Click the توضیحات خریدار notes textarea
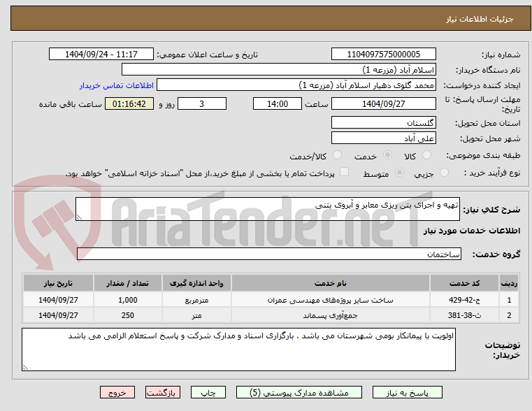Viewport: 532px width, 411px height. coord(238,349)
